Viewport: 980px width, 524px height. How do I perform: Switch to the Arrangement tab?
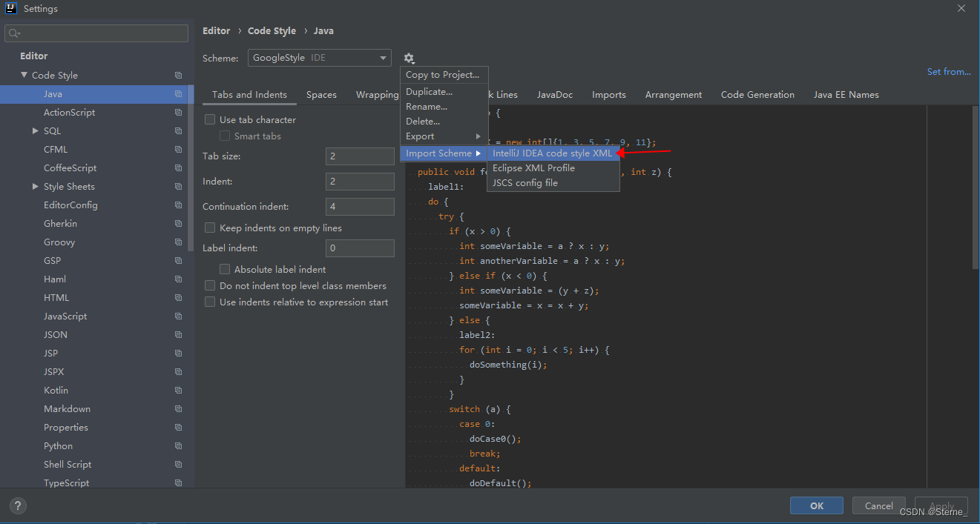tap(674, 95)
